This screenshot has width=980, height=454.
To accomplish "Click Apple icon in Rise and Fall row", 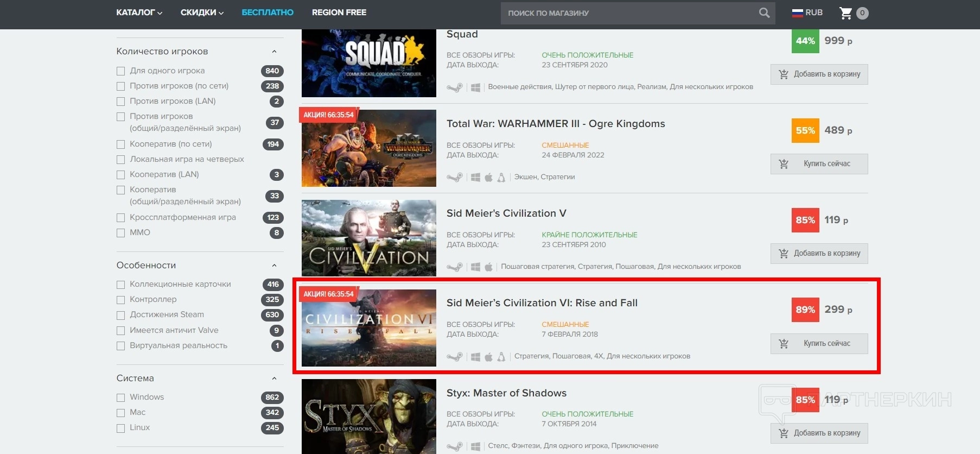I will [488, 357].
